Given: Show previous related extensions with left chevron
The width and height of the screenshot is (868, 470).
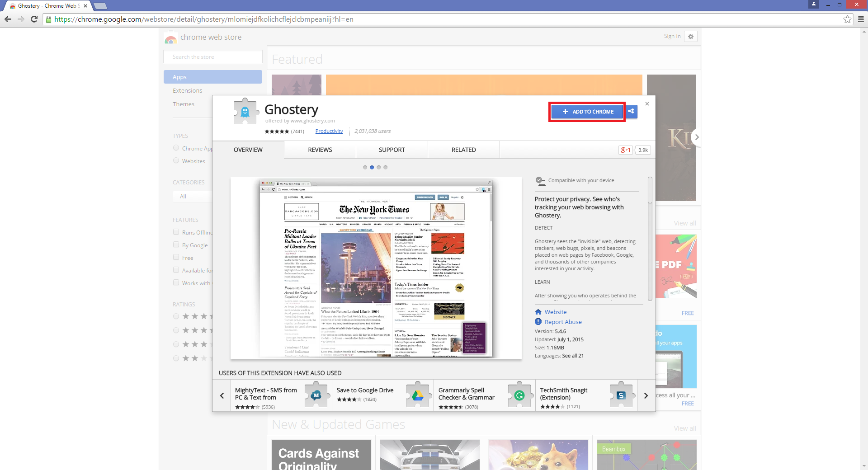Looking at the screenshot, I should coord(222,395).
